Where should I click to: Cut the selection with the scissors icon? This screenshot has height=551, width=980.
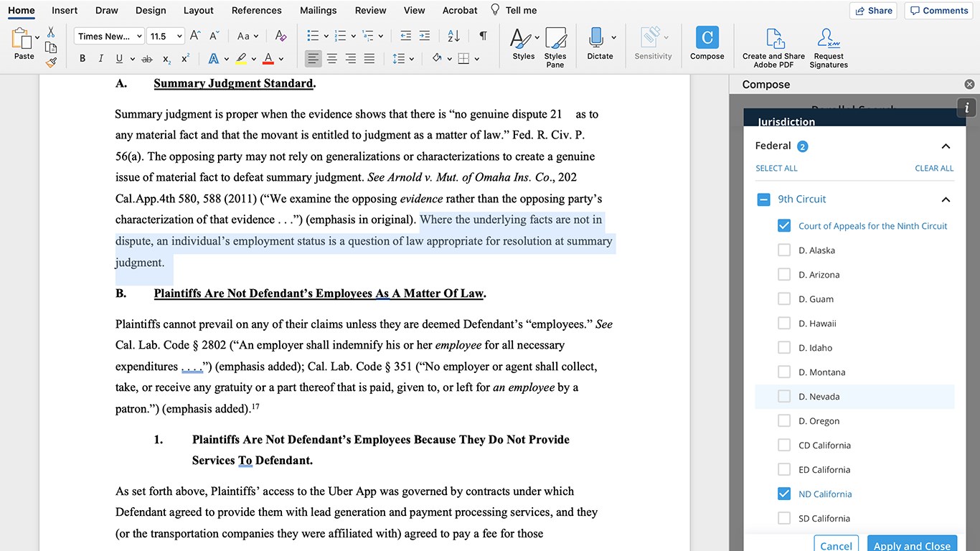coord(51,32)
